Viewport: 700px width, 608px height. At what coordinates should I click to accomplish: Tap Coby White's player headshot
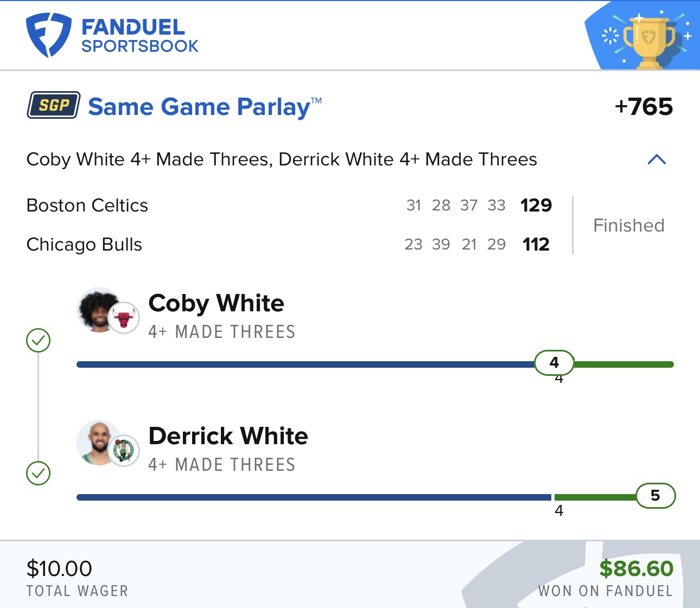point(99,310)
